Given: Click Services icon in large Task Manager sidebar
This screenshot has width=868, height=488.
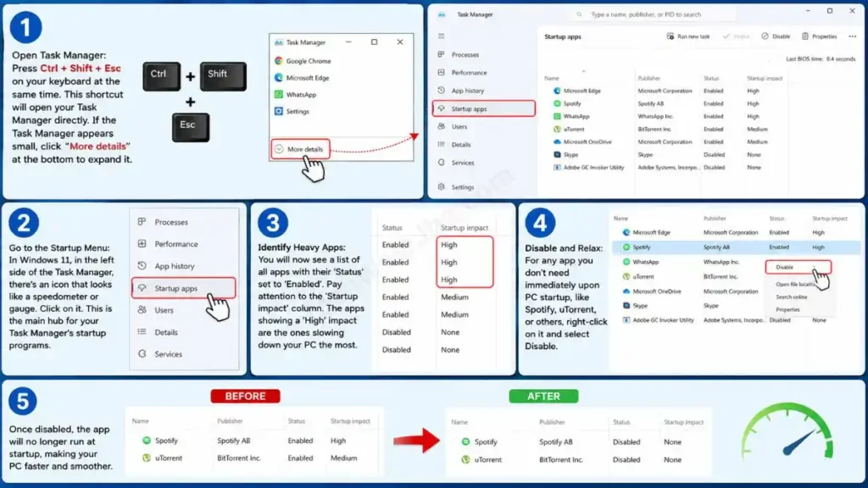Looking at the screenshot, I should [x=441, y=163].
